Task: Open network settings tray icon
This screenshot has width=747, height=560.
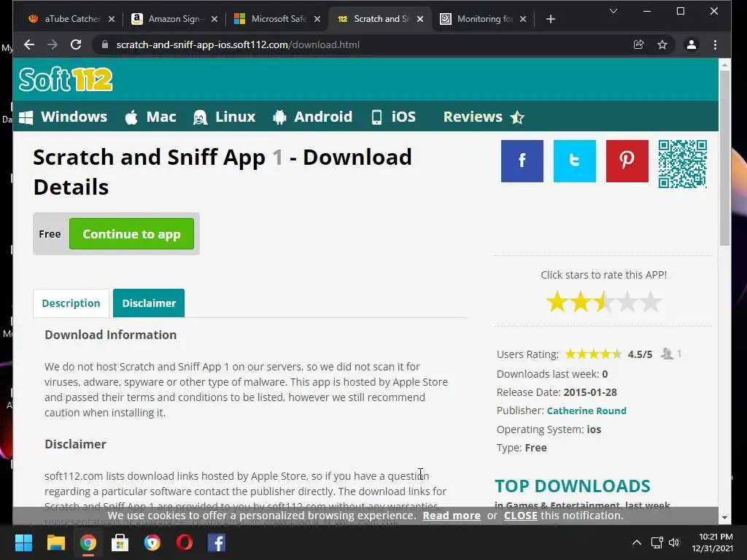Action: click(657, 542)
